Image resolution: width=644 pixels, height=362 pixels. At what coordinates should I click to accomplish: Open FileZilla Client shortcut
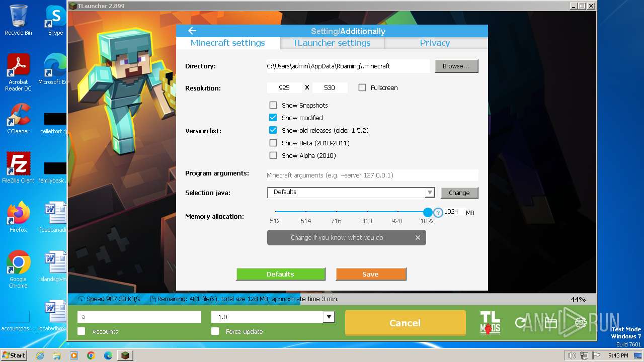(x=18, y=167)
